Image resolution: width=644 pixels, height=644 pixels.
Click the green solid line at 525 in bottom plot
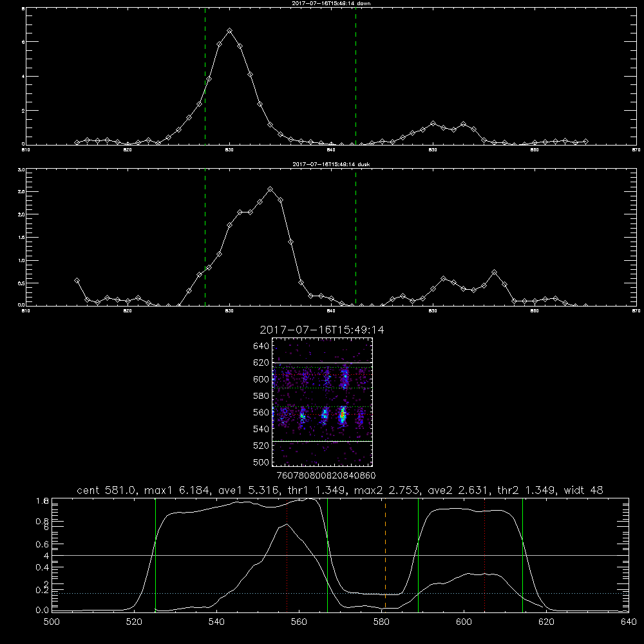pos(155,555)
